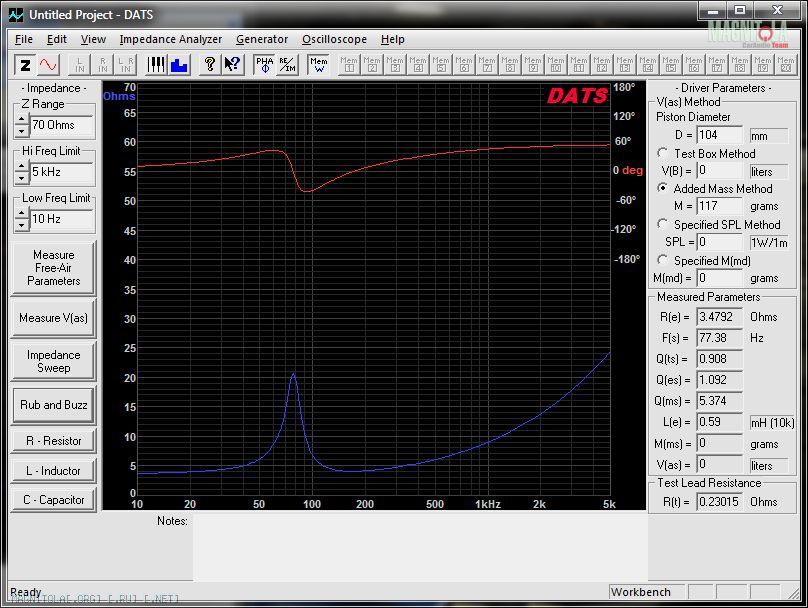Image resolution: width=808 pixels, height=608 pixels.
Task: Click Measure Free-Air Parameters button
Action: click(54, 268)
